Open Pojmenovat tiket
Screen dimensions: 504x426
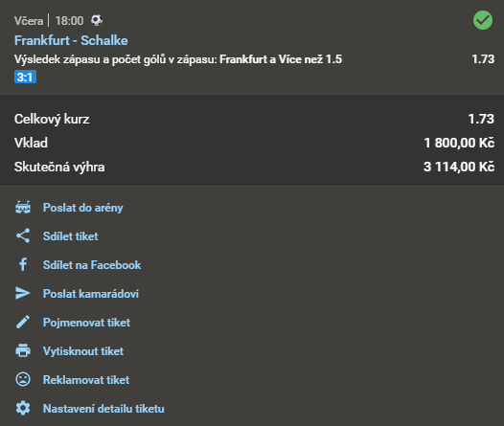click(87, 323)
